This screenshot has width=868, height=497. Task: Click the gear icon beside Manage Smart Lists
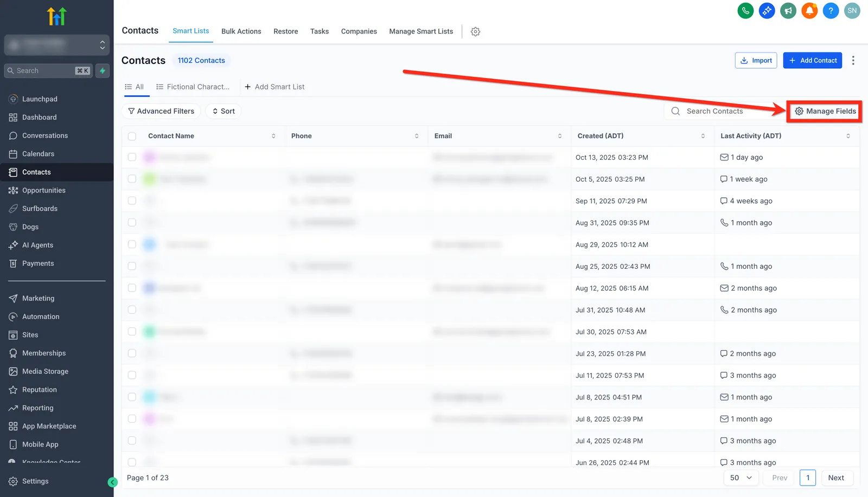click(x=475, y=31)
